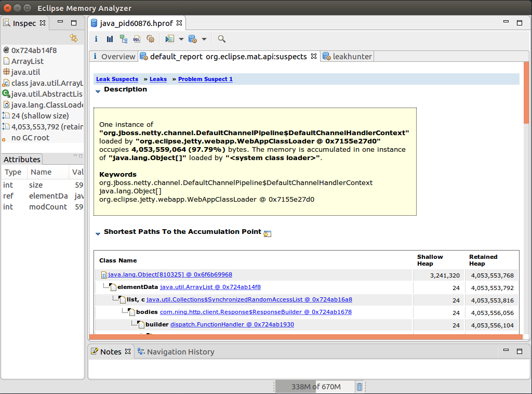
Task: Open Collections$SynchronizedRandomAccessList @ 0x724ab16a8 link
Action: [x=249, y=299]
